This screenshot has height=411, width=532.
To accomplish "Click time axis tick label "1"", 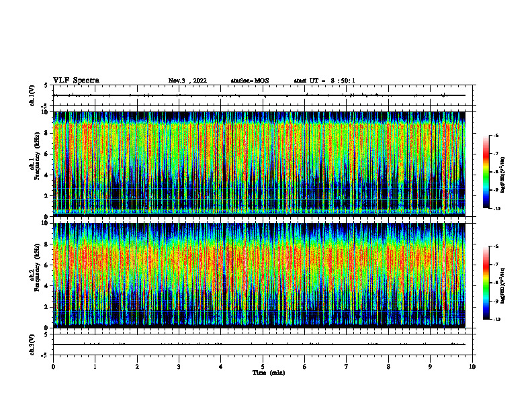I will point(95,367).
